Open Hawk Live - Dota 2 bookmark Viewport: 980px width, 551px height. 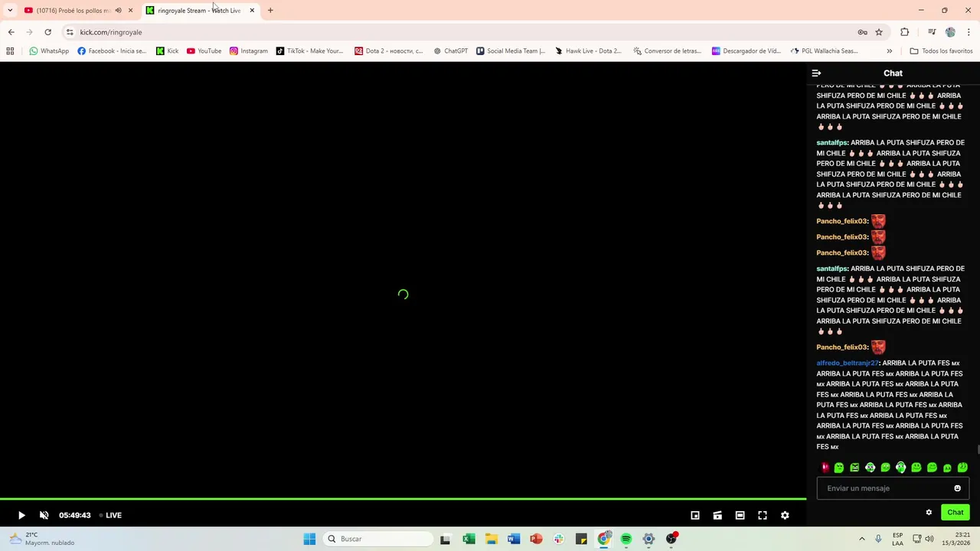pos(588,51)
